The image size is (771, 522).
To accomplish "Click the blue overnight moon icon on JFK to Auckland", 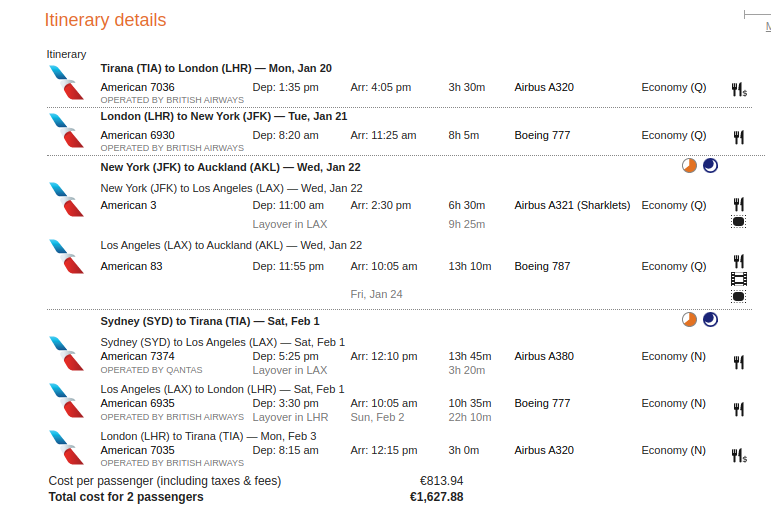I will click(710, 166).
